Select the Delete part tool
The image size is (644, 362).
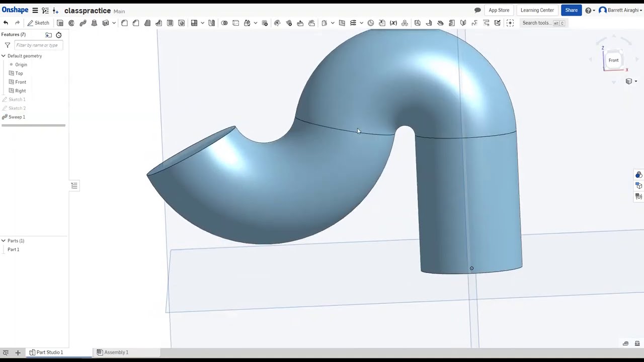[265, 23]
